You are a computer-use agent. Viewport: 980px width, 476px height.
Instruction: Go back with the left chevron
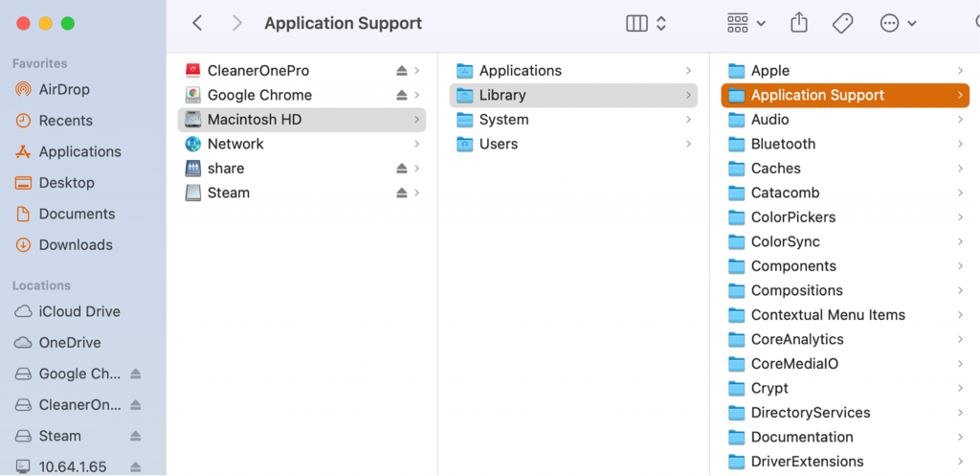pos(197,23)
